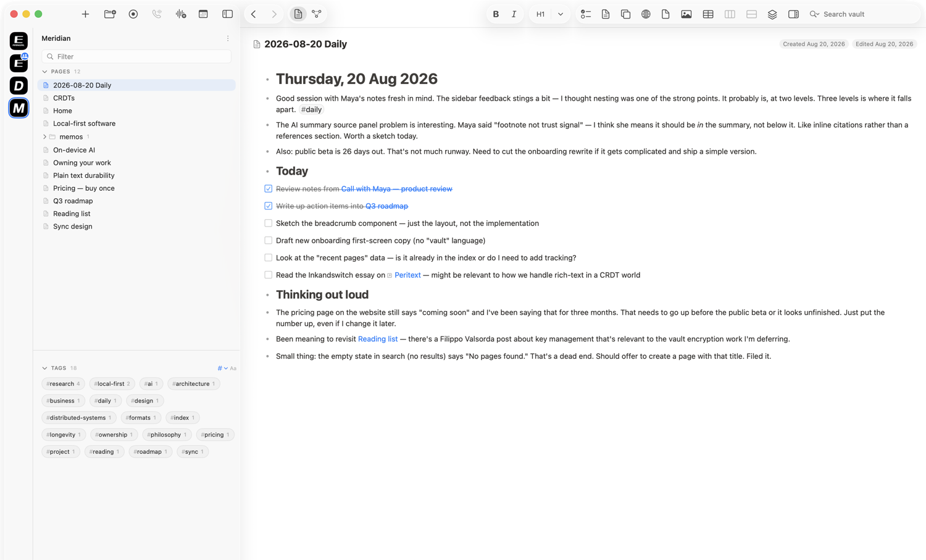The image size is (926, 560).
Task: Click the page with text lines icon
Action: tap(606, 14)
